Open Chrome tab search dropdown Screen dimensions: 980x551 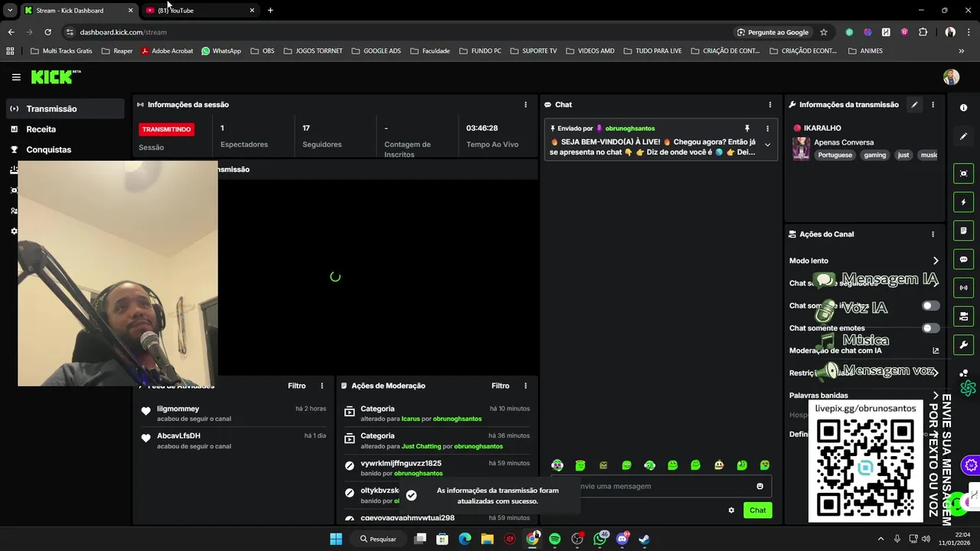[x=10, y=10]
